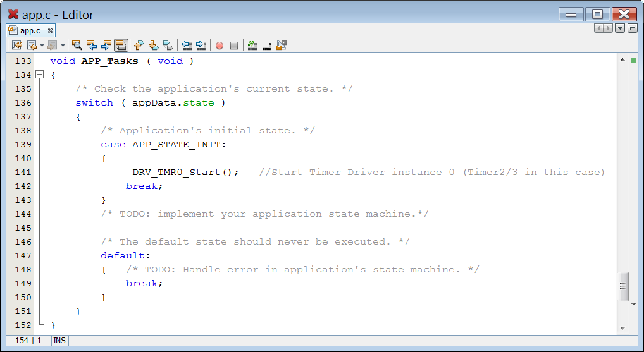
Task: Jump to the previous bookmark
Action: click(139, 46)
